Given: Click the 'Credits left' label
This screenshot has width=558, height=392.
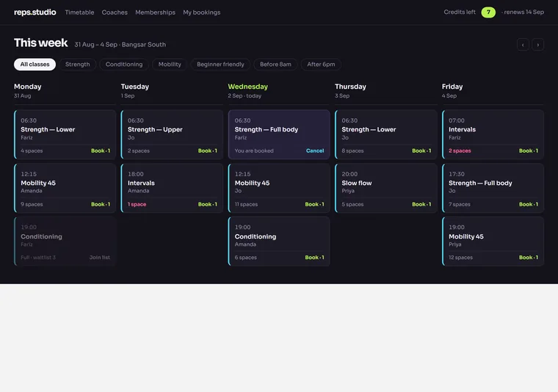Looking at the screenshot, I should pyautogui.click(x=460, y=12).
